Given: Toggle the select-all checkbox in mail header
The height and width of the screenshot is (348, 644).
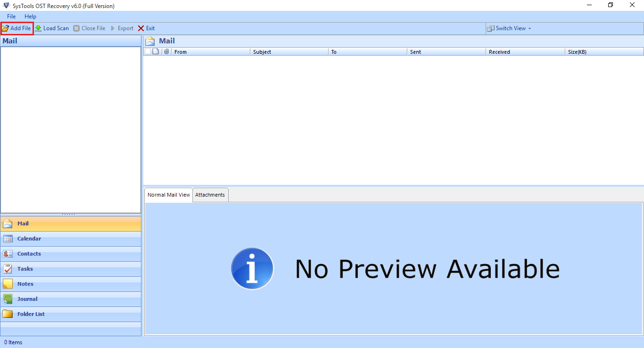Looking at the screenshot, I should 148,51.
